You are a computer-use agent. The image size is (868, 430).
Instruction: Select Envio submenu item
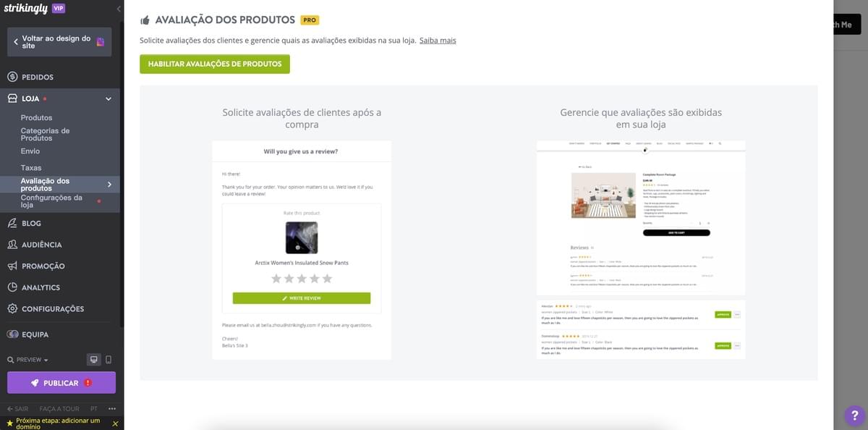pyautogui.click(x=30, y=151)
